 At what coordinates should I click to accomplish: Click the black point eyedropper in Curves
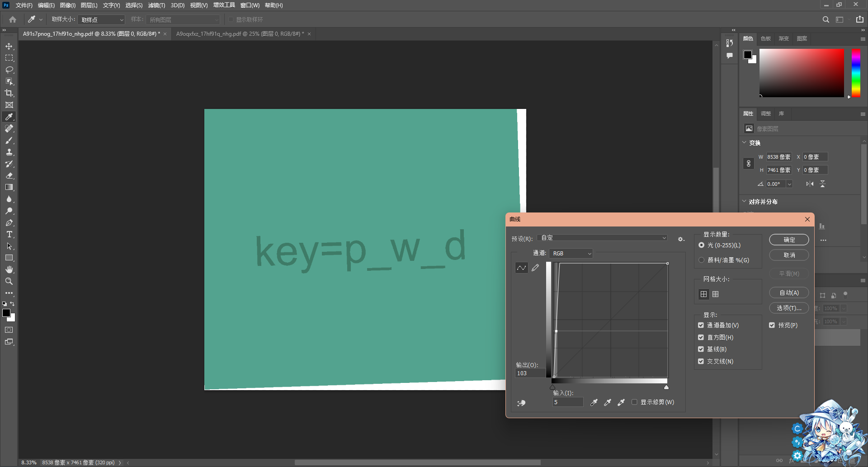pyautogui.click(x=594, y=402)
